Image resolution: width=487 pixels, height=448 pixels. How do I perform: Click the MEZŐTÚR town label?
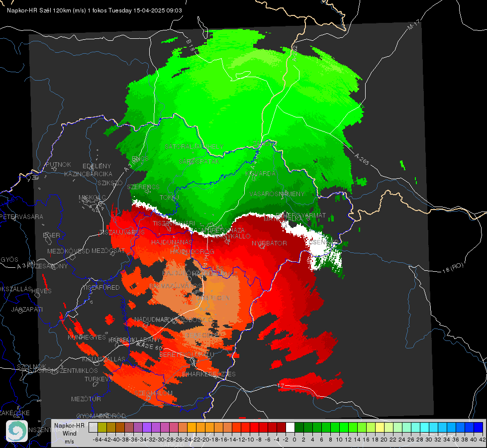(x=86, y=399)
